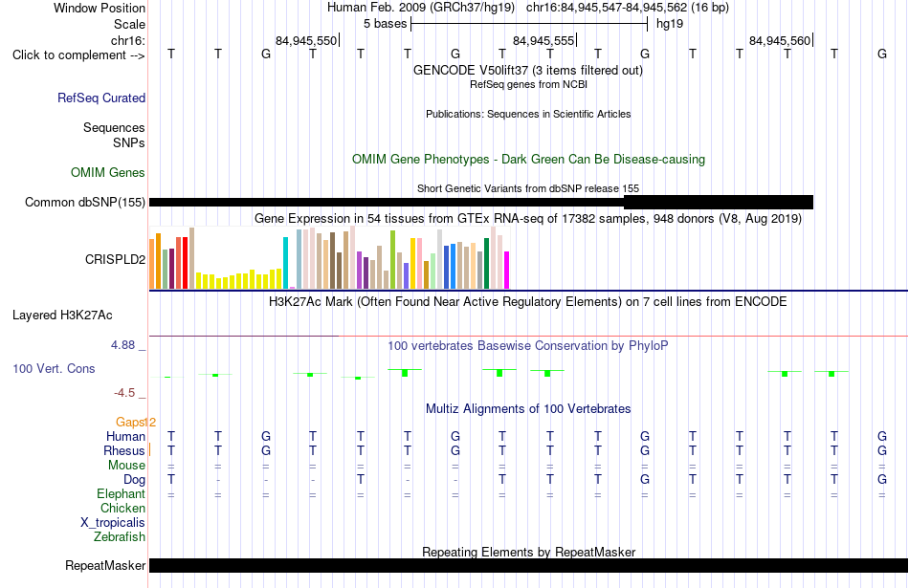The height and width of the screenshot is (588, 909).
Task: Select the 100 Vert. Cons label
Action: 54,368
